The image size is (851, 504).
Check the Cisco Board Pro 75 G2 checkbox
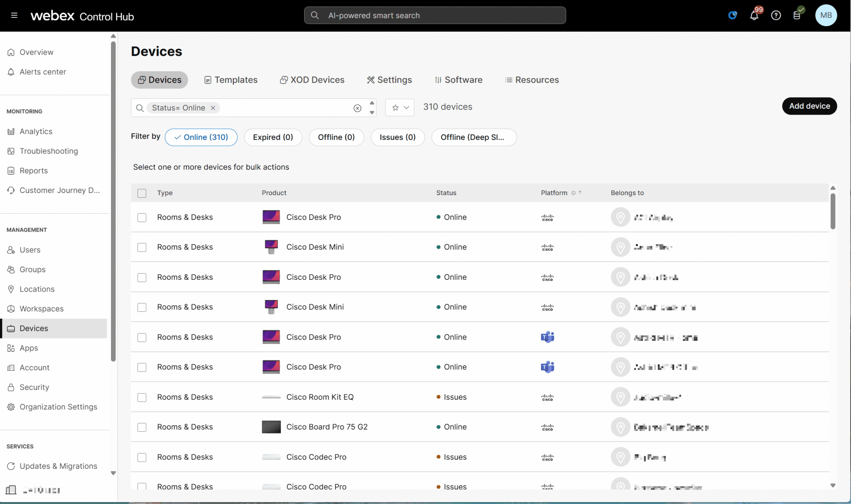tap(142, 427)
